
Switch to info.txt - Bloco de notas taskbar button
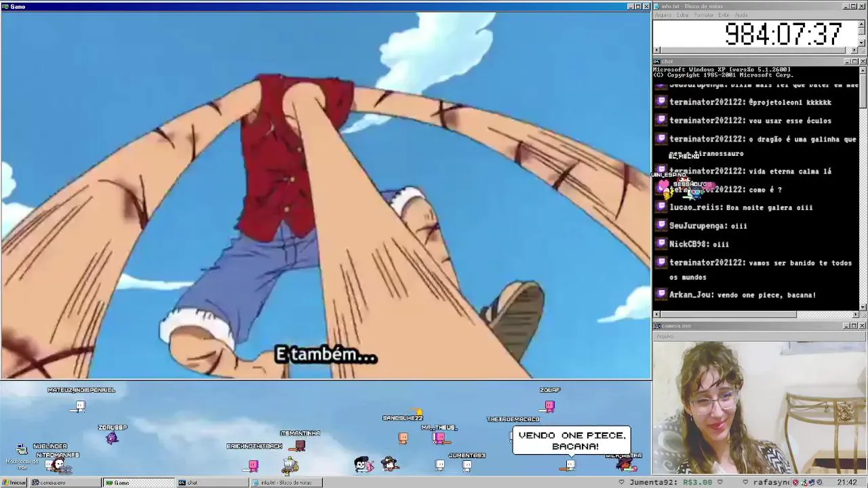click(x=285, y=483)
